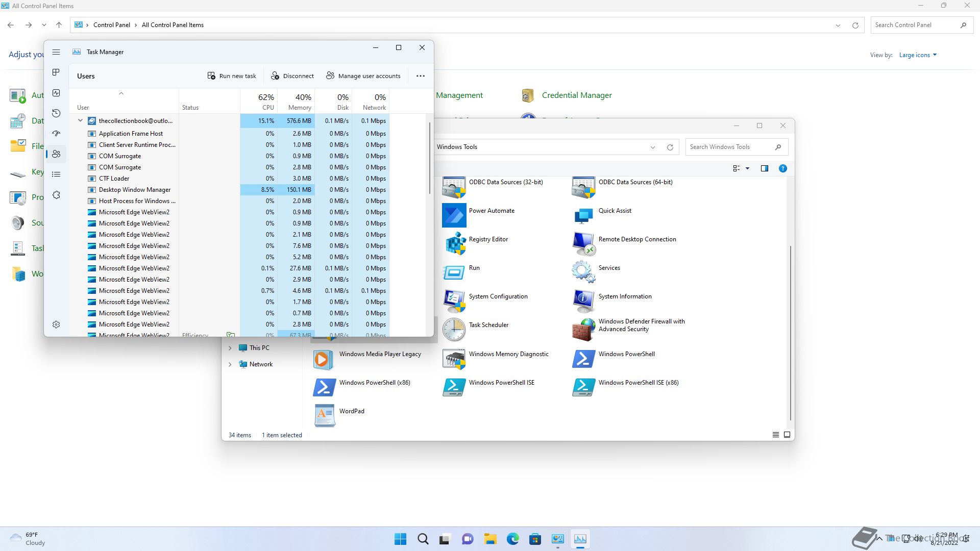Open Run icon in Windows Tools

point(454,272)
